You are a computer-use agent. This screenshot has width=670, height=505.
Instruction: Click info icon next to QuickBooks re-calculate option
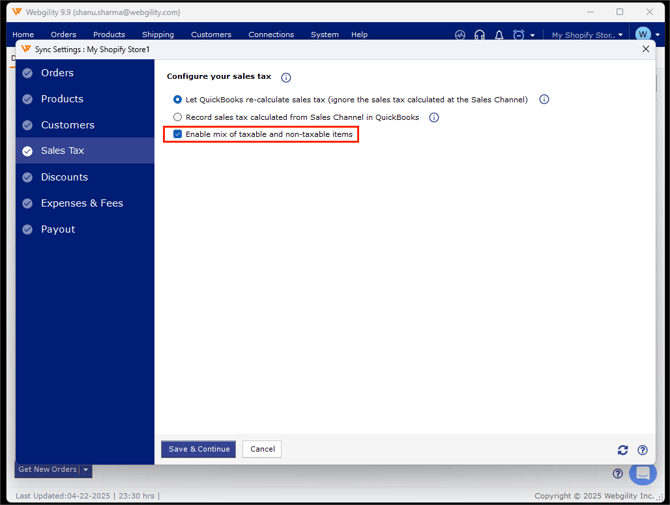pyautogui.click(x=544, y=100)
